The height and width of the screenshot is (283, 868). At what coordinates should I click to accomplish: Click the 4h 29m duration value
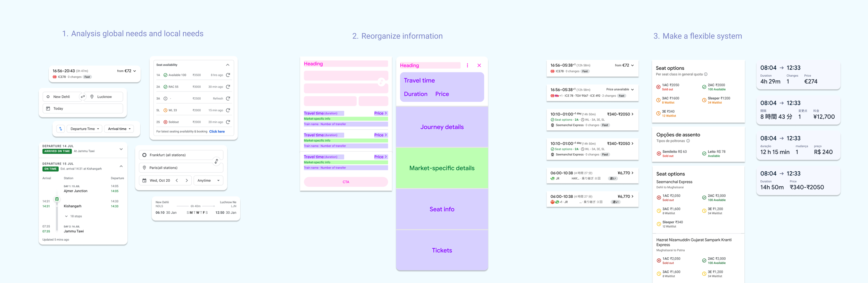point(770,82)
